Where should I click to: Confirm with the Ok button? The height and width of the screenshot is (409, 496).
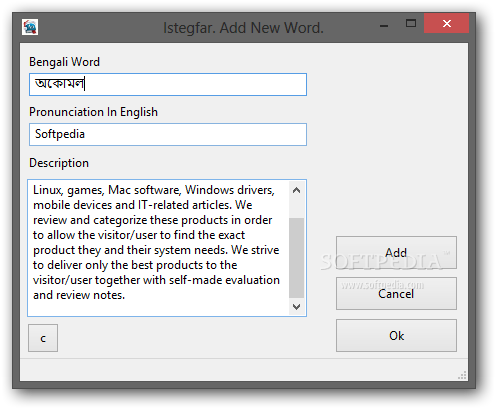pos(396,335)
